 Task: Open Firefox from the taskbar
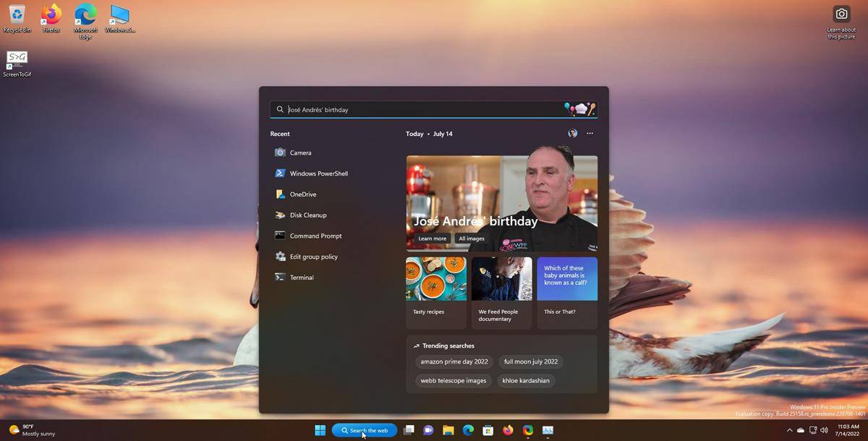coord(507,429)
